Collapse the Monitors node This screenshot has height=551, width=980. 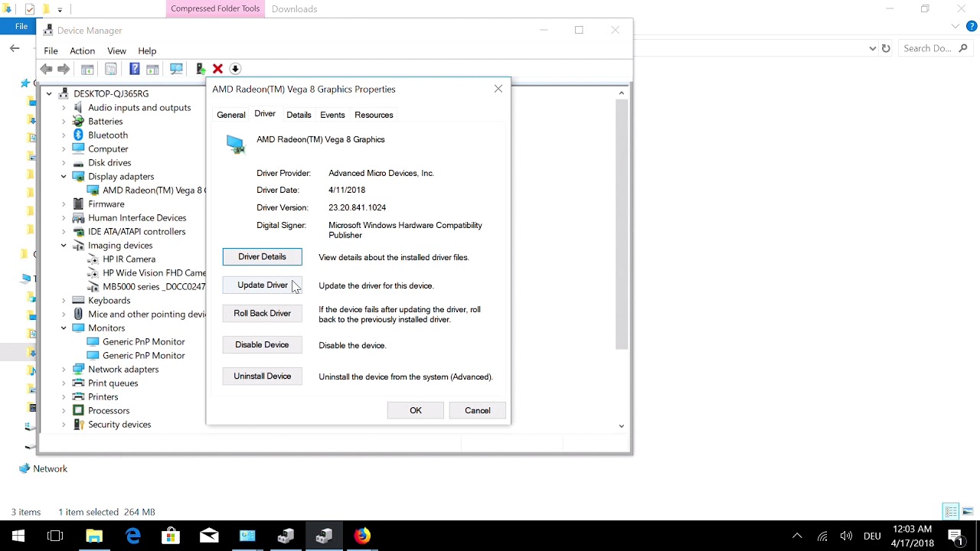[64, 328]
